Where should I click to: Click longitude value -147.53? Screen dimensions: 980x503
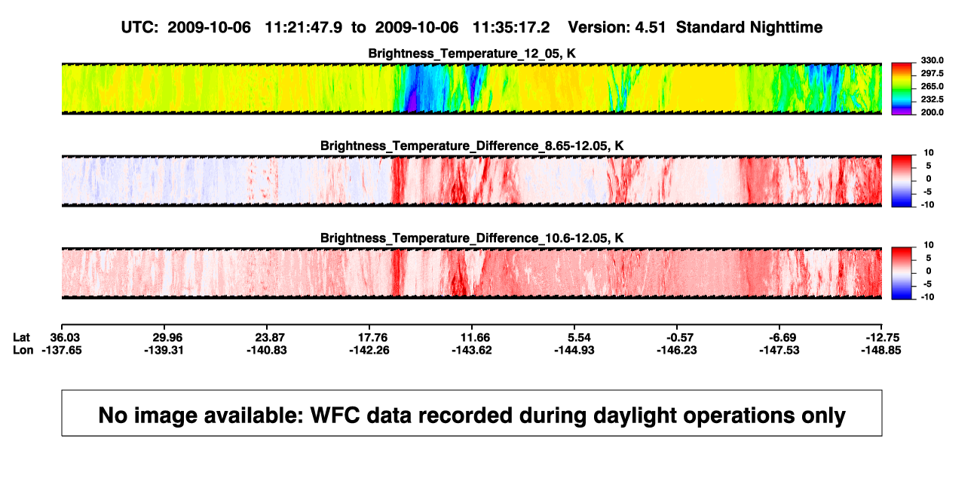[780, 350]
